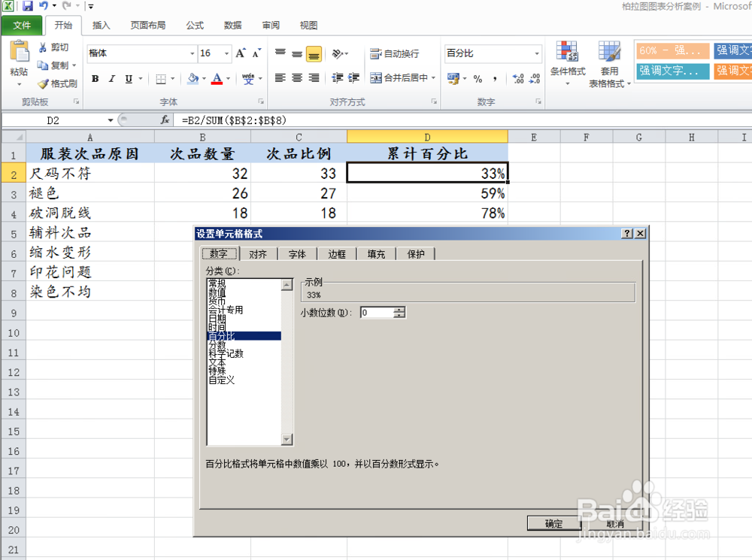Screen dimensions: 752x560
Task: Enable 自动换行 wrap text
Action: coord(394,53)
